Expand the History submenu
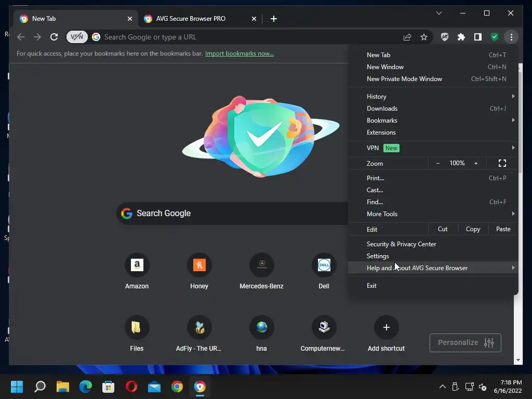The height and width of the screenshot is (399, 532). click(433, 96)
